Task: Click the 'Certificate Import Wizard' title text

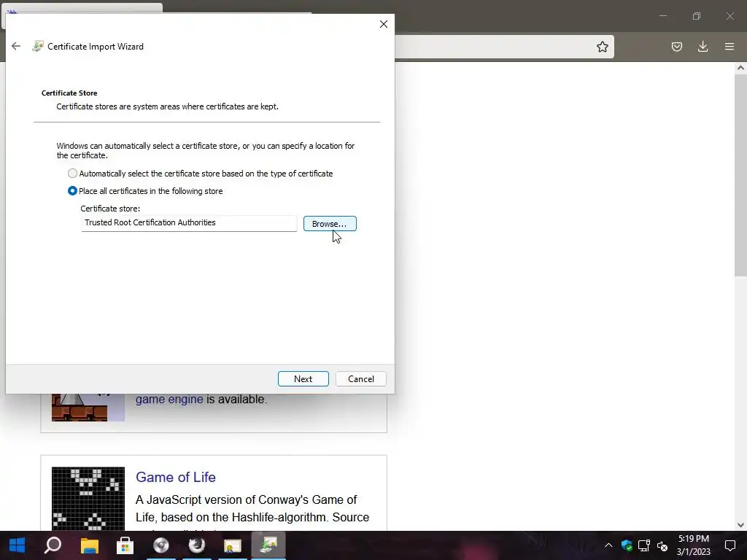Action: (96, 47)
